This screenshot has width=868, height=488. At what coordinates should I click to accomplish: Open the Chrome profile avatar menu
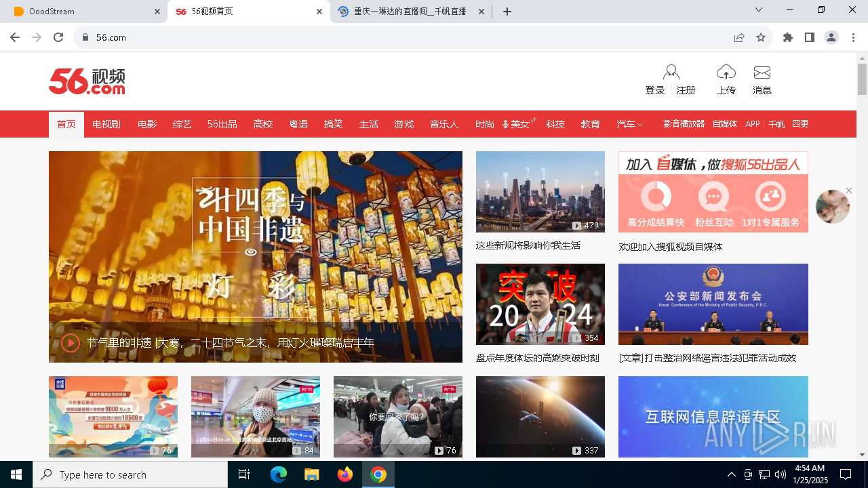(831, 37)
